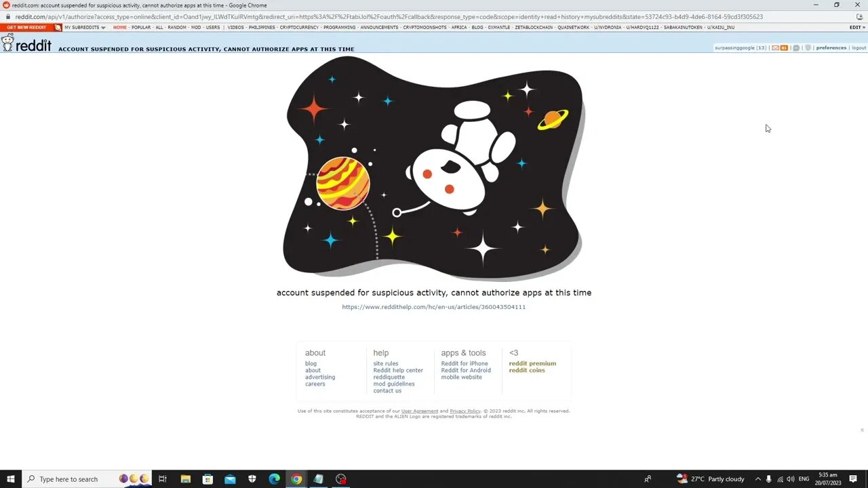Viewport: 868px width, 488px height.
Task: Select MOD in the top bar
Action: (x=196, y=28)
